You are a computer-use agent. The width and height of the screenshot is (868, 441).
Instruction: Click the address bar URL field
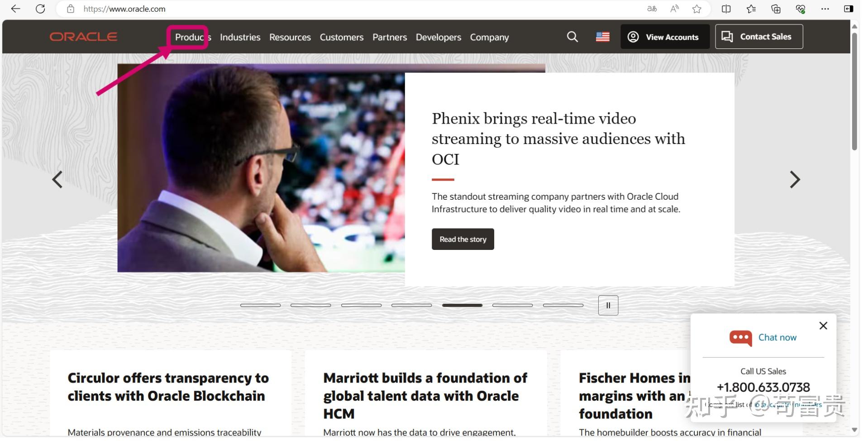(353, 9)
